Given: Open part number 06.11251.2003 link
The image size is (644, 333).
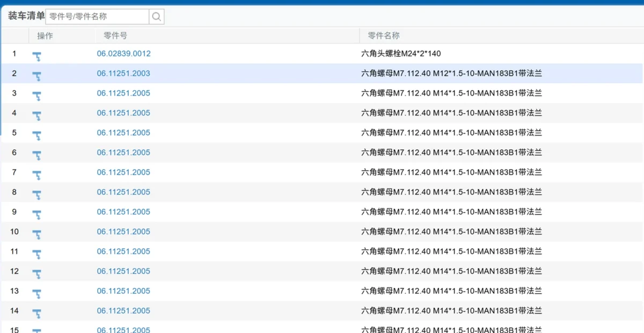Looking at the screenshot, I should 123,74.
